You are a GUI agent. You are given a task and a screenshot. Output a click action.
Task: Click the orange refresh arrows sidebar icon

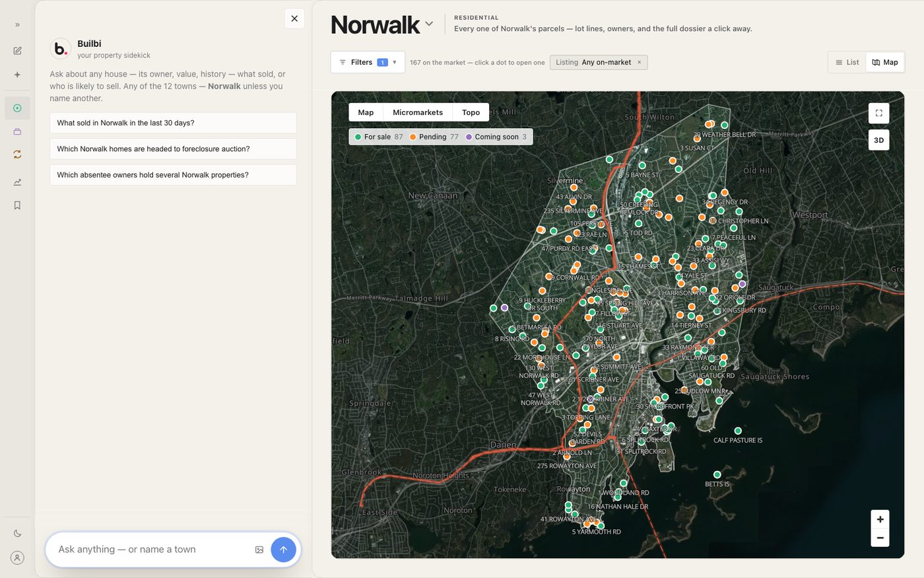click(x=17, y=155)
